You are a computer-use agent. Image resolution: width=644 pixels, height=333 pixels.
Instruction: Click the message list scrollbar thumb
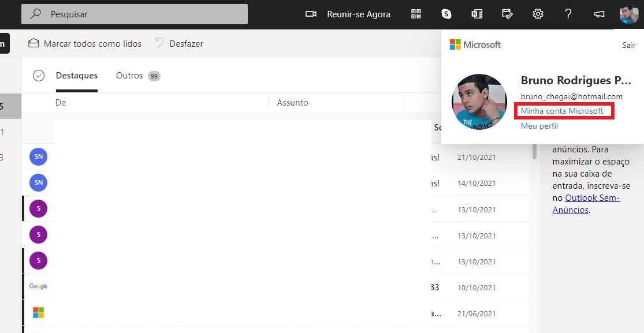[534, 151]
